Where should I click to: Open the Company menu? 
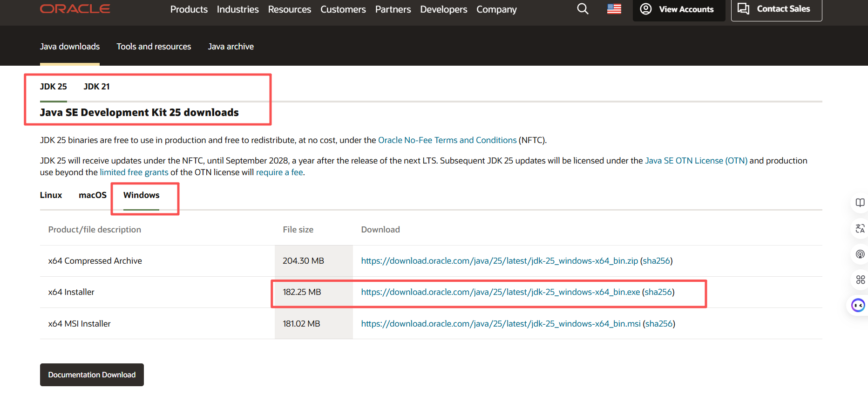click(x=496, y=9)
